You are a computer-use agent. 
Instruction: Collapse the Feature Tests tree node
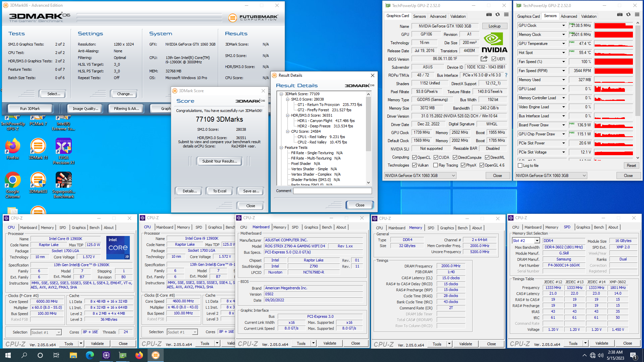point(281,147)
